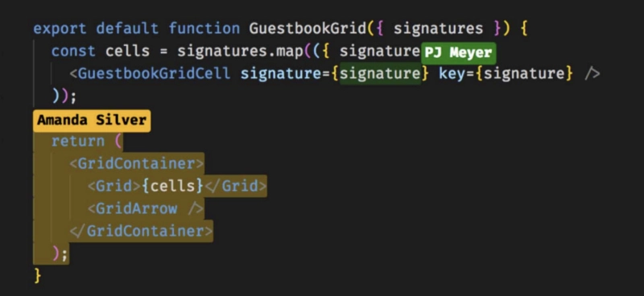Click the green highlighted signature value
Image resolution: width=644 pixels, height=296 pixels.
tap(380, 74)
